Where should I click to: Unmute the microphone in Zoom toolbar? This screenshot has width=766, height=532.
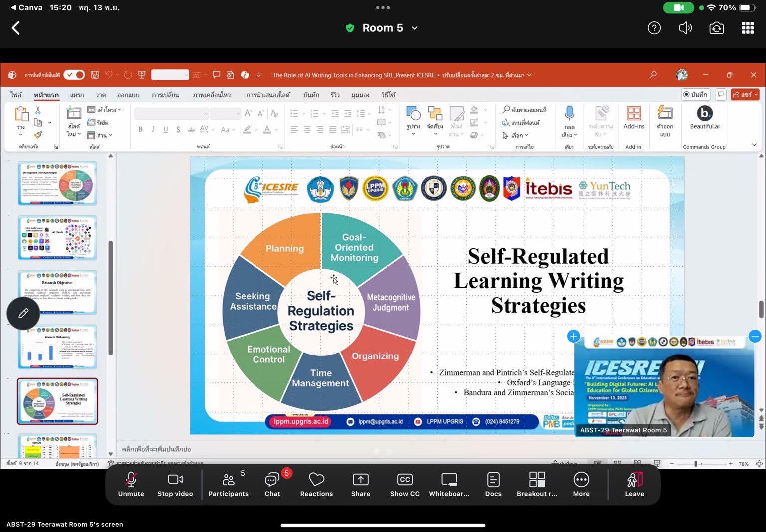[131, 484]
